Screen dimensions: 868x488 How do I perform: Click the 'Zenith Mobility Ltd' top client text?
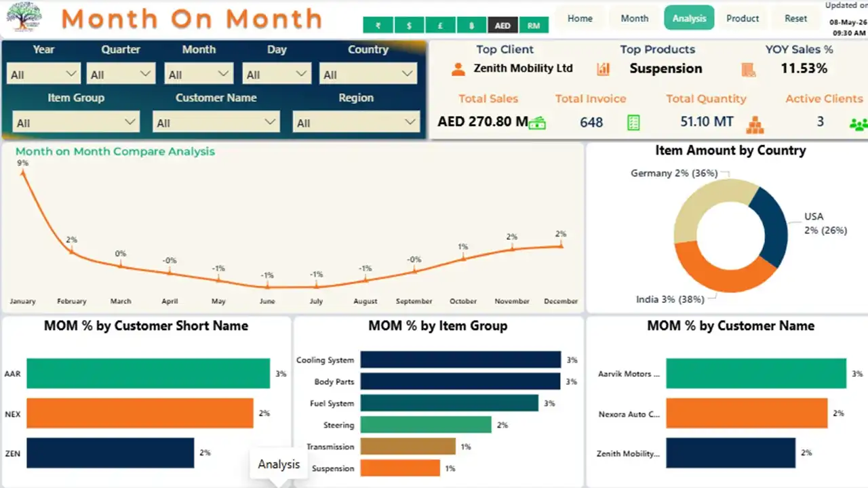click(523, 68)
